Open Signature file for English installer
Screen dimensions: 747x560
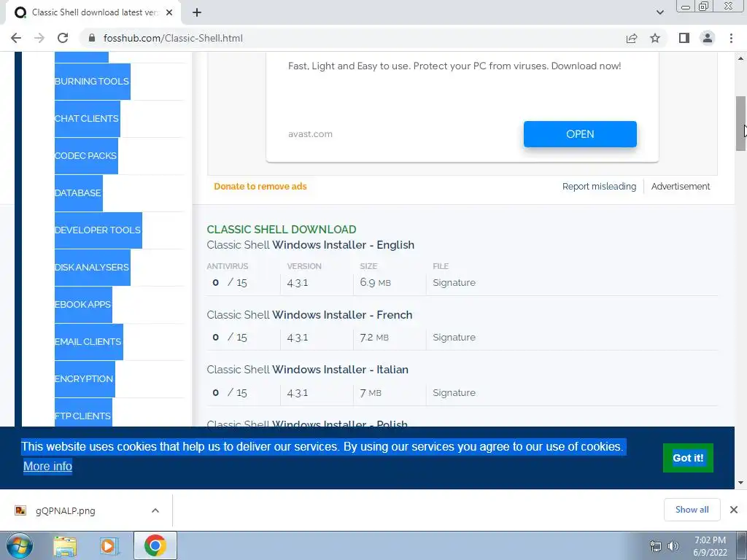[454, 282]
